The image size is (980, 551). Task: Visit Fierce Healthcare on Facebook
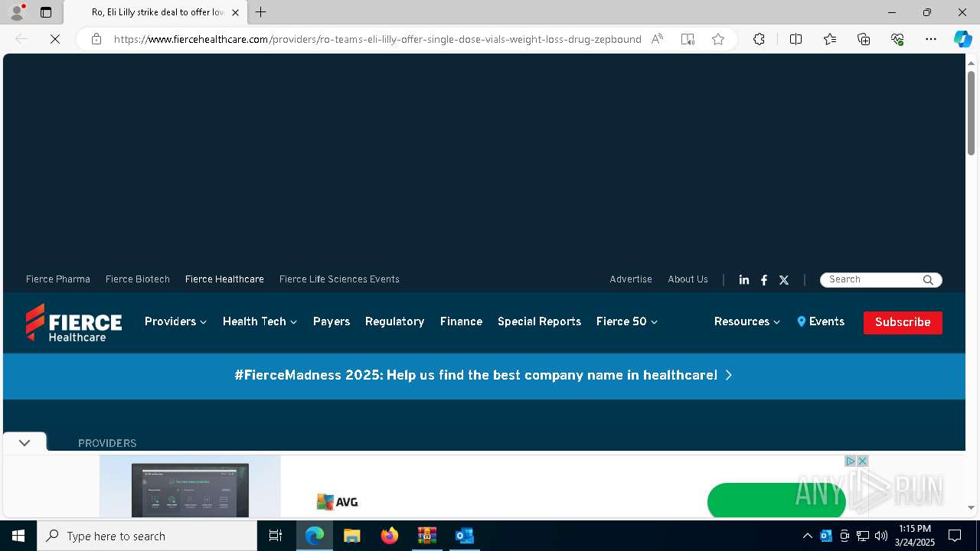[764, 280]
